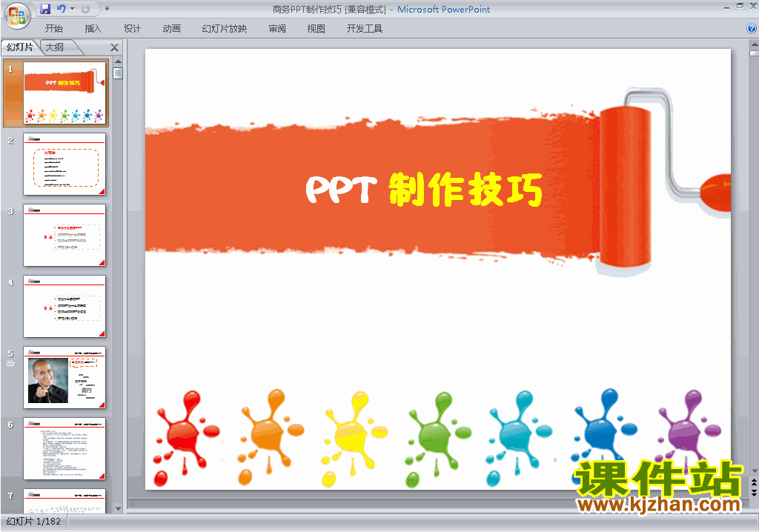Open the 动画 ribbon tab
Viewport: 759px width, 532px height.
[172, 29]
